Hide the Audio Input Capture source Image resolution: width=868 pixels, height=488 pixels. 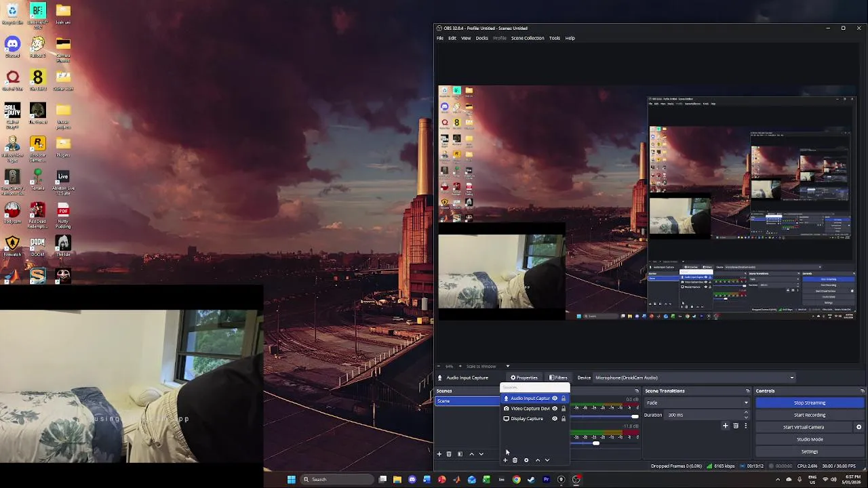tap(555, 399)
